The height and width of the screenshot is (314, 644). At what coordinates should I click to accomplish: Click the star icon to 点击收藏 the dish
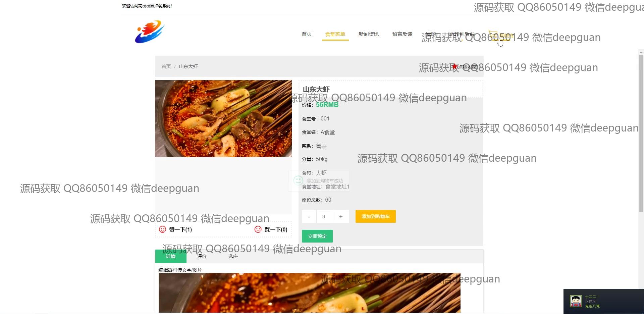coord(454,66)
